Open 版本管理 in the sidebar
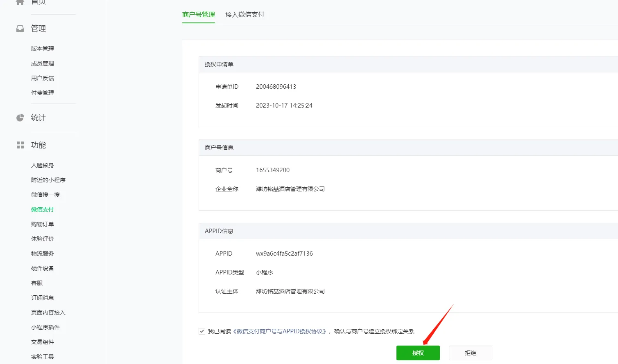618x364 pixels. point(42,48)
